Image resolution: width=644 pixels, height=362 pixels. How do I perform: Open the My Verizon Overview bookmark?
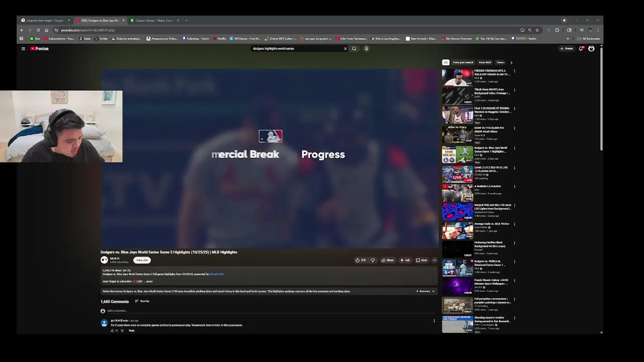[x=457, y=39]
